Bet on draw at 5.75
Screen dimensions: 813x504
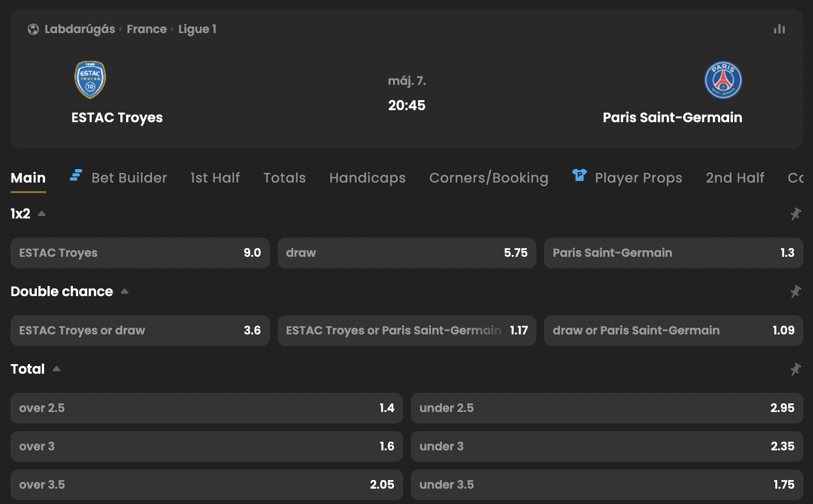pos(407,253)
